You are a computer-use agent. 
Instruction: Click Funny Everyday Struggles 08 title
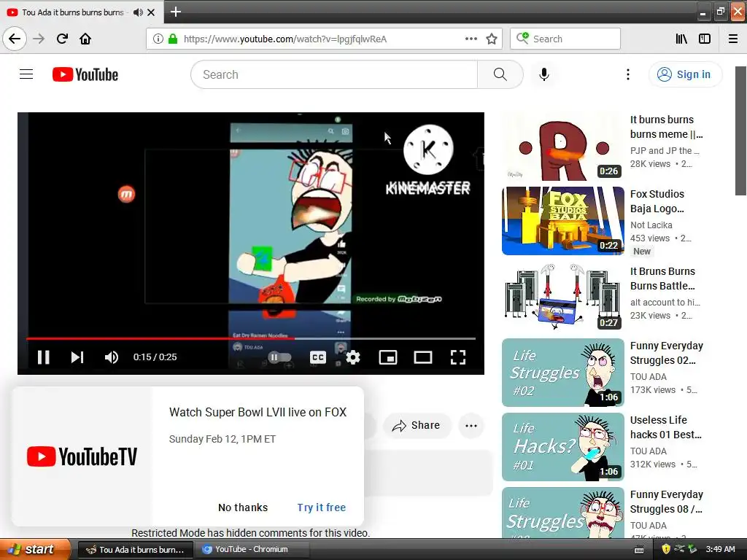click(667, 502)
